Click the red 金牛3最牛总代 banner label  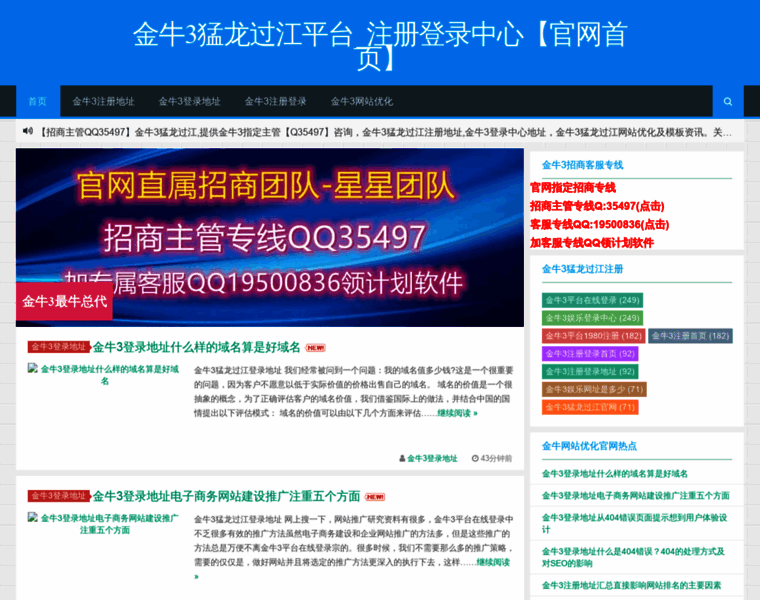coord(64,301)
